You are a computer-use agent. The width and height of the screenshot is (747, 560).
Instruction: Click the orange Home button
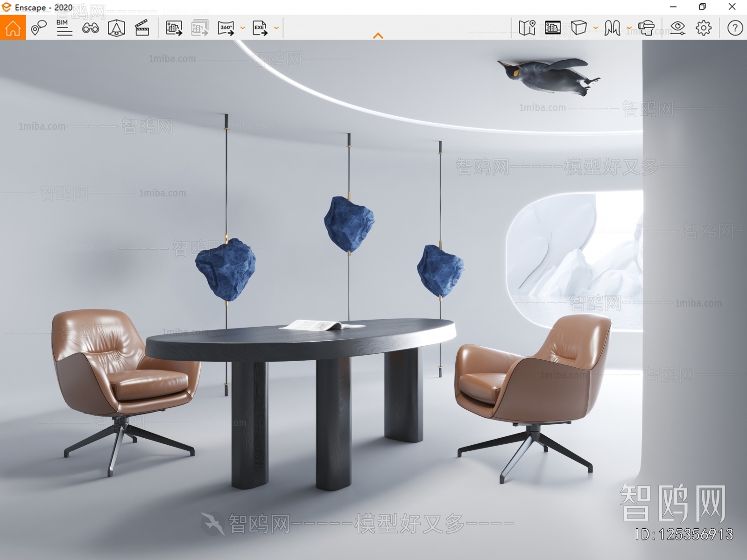[13, 28]
